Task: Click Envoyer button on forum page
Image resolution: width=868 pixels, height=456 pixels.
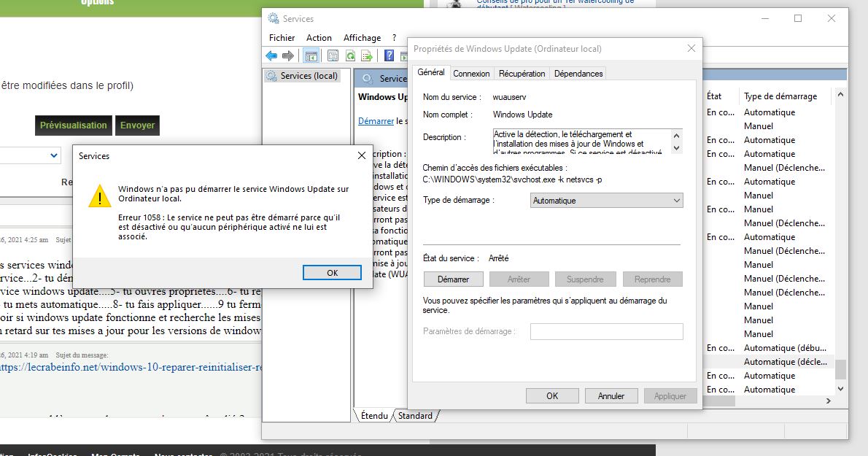Action: pyautogui.click(x=137, y=125)
